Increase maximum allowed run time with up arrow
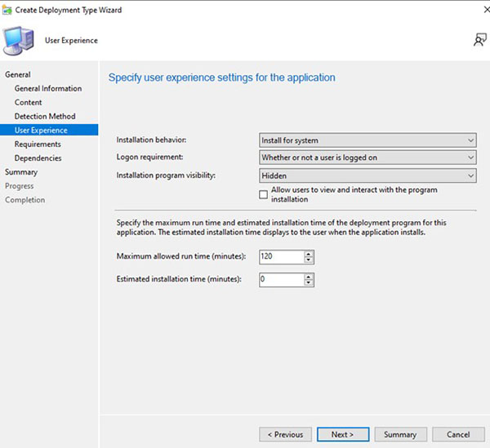This screenshot has width=490, height=448. [x=309, y=254]
